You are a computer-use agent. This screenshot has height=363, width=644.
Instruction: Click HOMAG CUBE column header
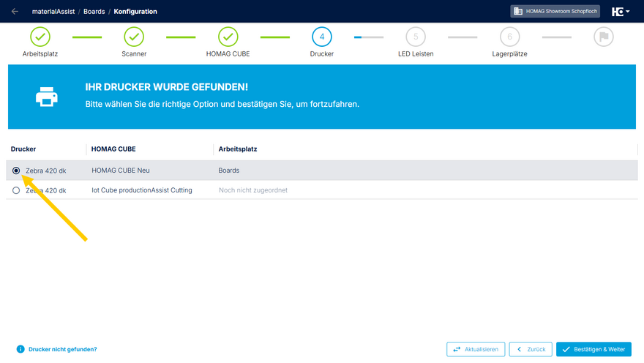coord(113,149)
